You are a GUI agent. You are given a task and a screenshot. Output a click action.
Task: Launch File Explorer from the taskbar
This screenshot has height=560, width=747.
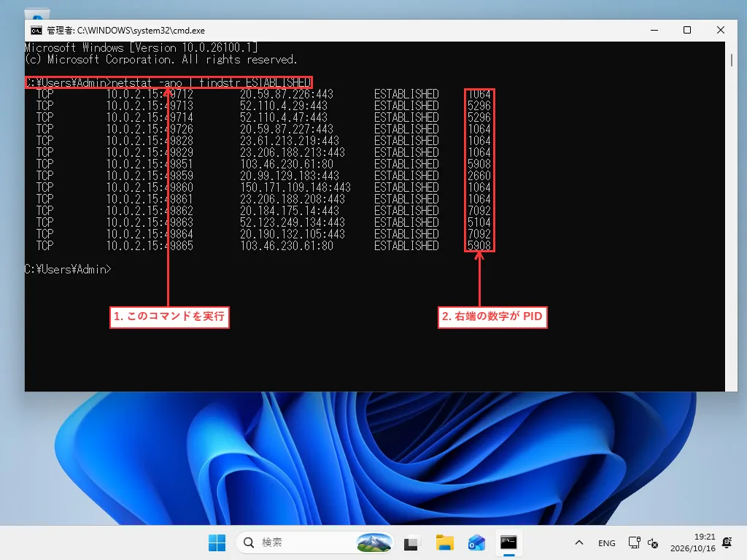[x=444, y=542]
